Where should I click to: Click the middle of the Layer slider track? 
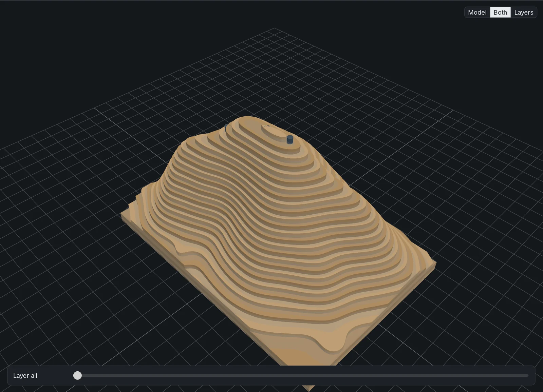301,375
